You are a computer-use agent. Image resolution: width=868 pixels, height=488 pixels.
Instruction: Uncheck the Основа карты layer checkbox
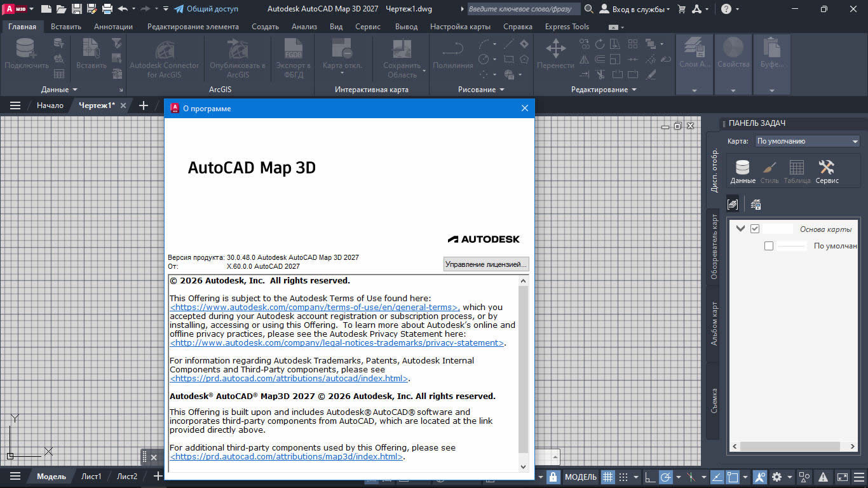755,229
